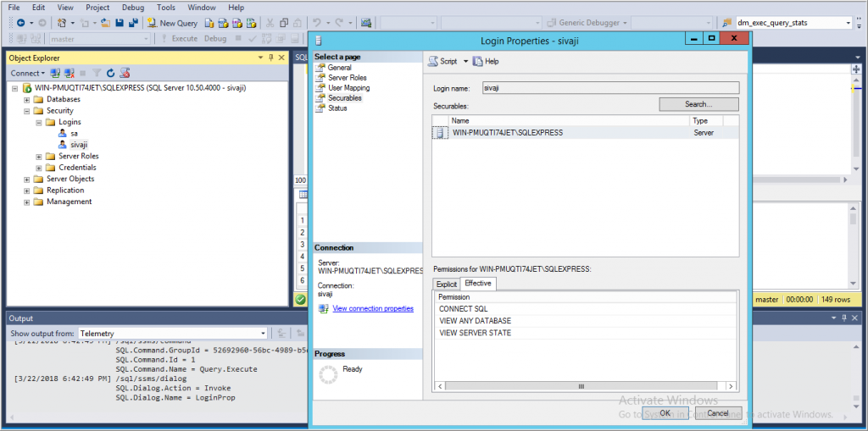Pin the Object Explorer panel with pushpin

pos(271,58)
